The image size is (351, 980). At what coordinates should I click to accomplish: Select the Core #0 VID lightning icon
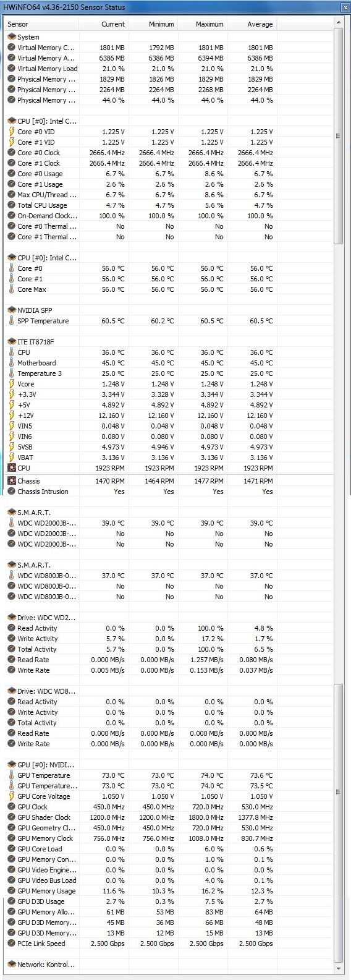coord(11,132)
